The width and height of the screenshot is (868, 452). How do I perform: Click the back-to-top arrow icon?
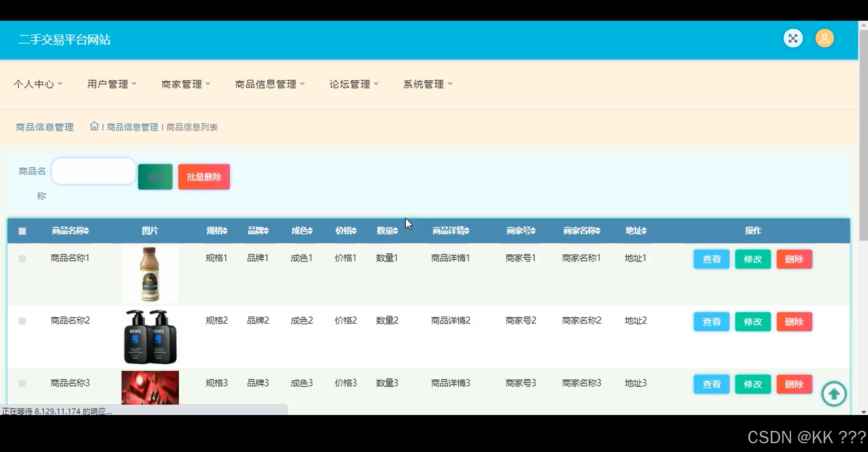click(x=834, y=394)
